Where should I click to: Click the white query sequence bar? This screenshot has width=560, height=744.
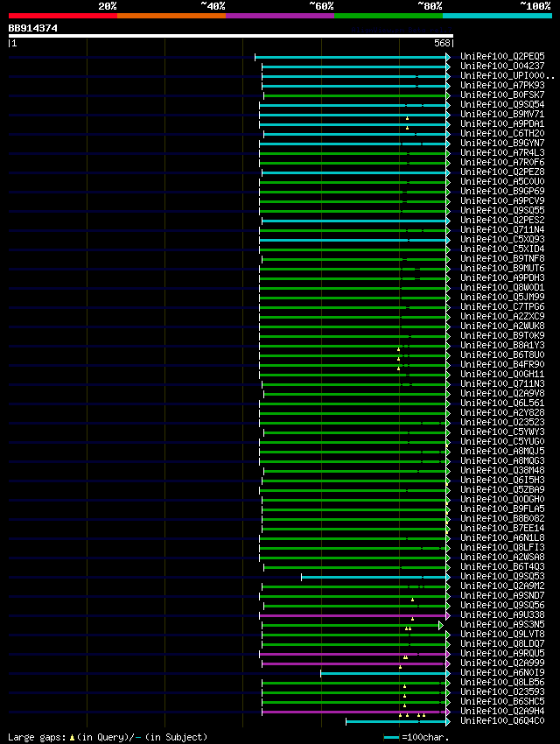(x=231, y=36)
